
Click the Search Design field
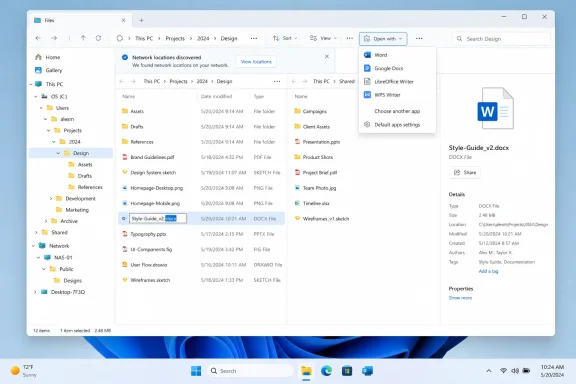click(501, 39)
